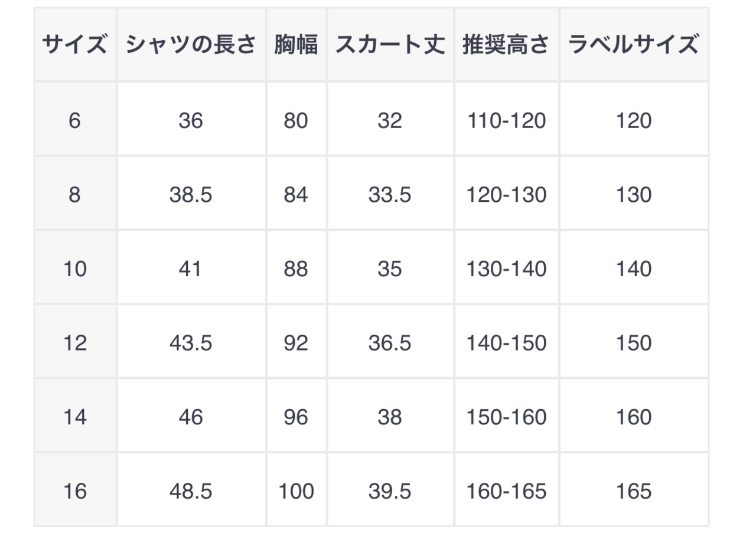Select the スカート丈 header cell
756x556 pixels.
click(x=390, y=44)
